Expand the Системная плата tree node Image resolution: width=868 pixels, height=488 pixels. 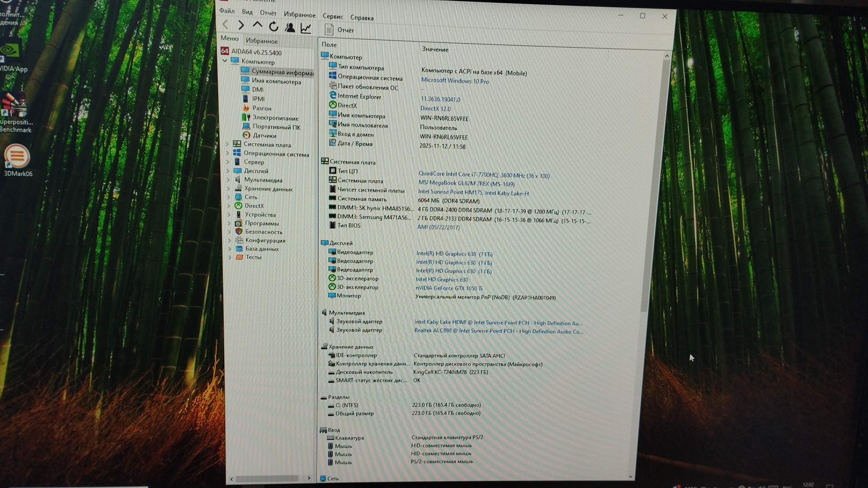click(227, 144)
